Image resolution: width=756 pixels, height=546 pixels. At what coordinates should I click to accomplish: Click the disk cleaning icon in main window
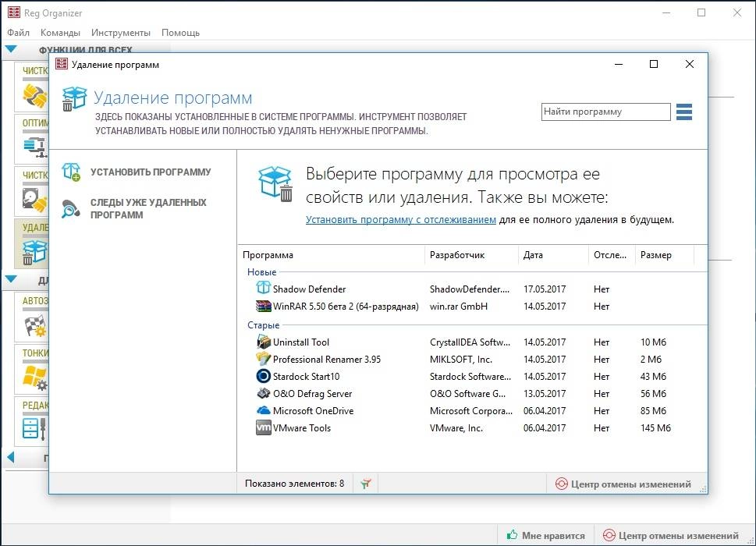point(36,200)
